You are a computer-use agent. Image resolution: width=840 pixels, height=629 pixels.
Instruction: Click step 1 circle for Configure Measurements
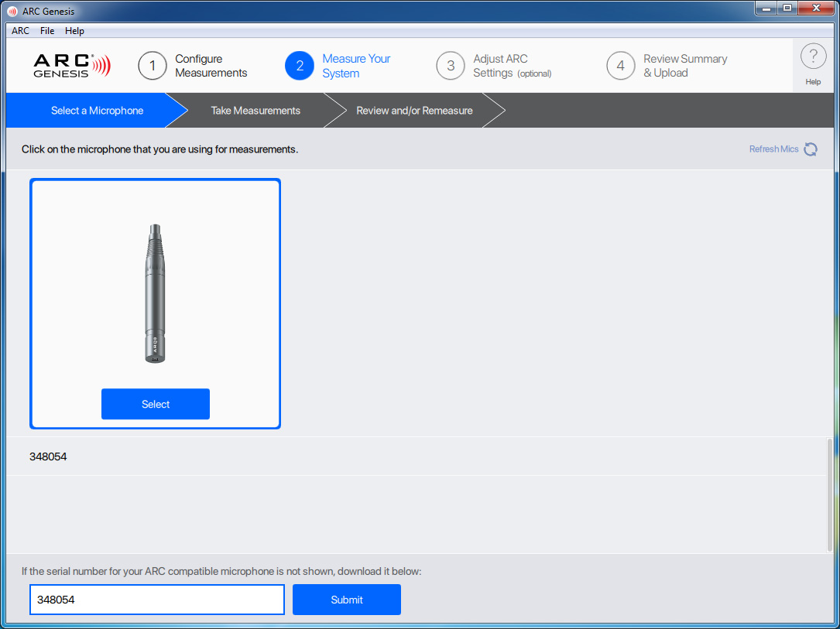pos(153,66)
